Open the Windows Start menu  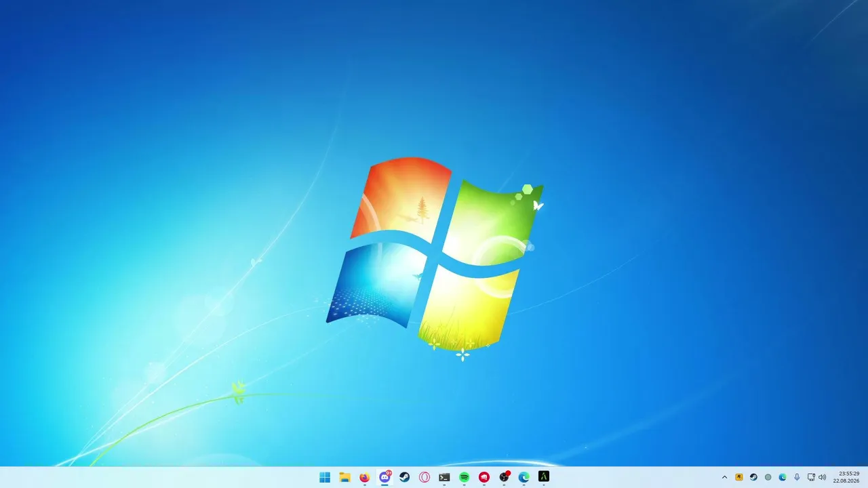coord(325,477)
